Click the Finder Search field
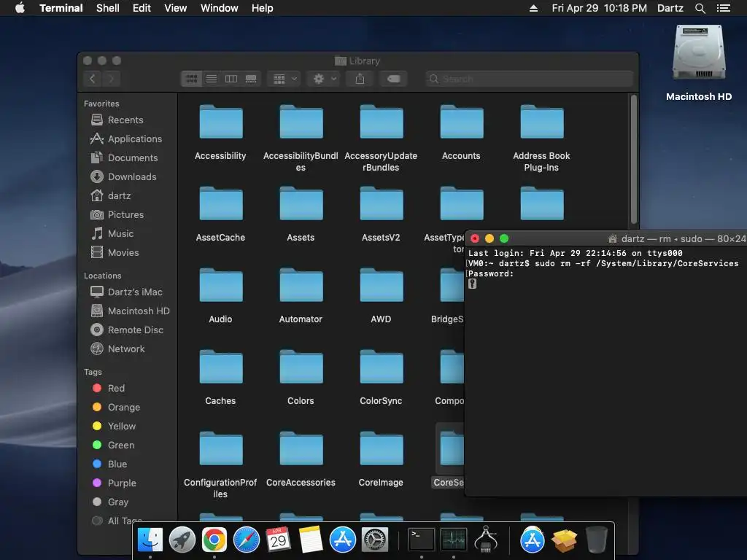 click(x=530, y=79)
